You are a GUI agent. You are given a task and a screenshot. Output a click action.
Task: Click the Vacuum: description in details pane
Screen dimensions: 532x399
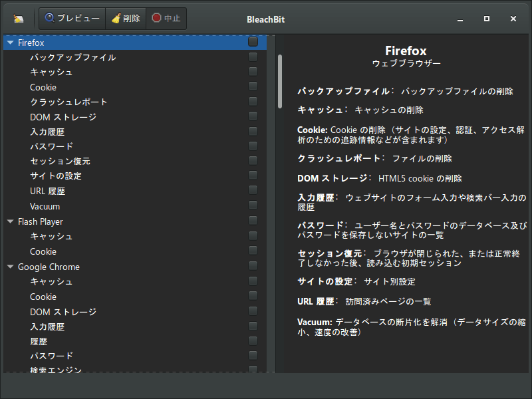[411, 327]
